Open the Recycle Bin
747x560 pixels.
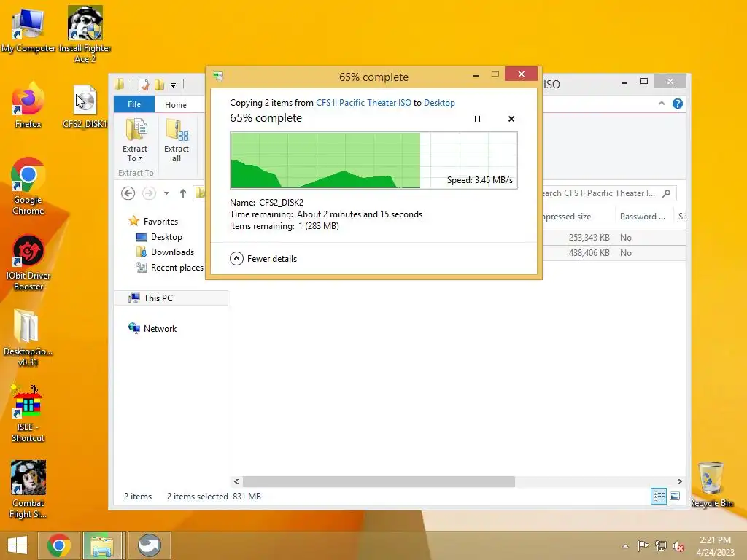click(x=711, y=484)
